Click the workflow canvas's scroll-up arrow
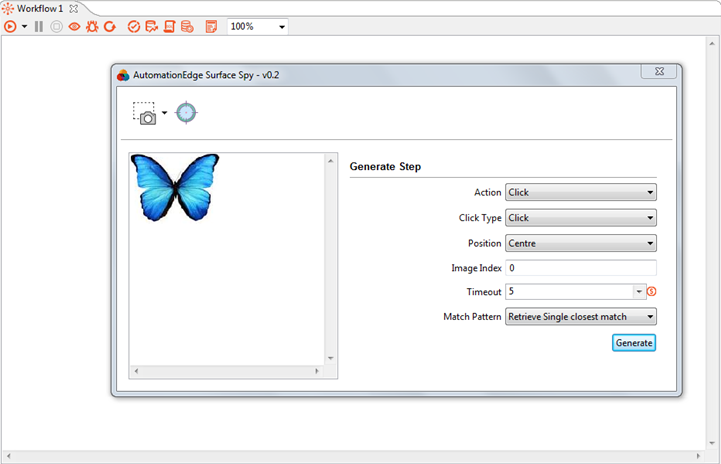Screen dimensions: 721x464 click(x=712, y=44)
